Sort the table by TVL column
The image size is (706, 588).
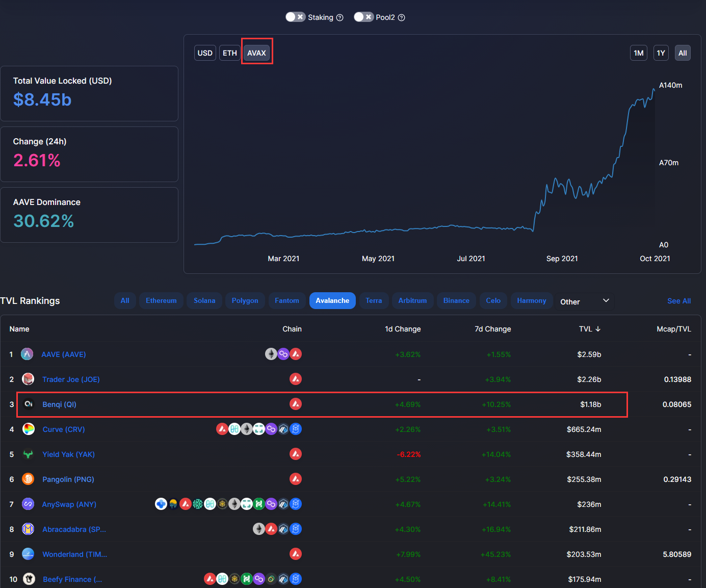click(x=590, y=329)
